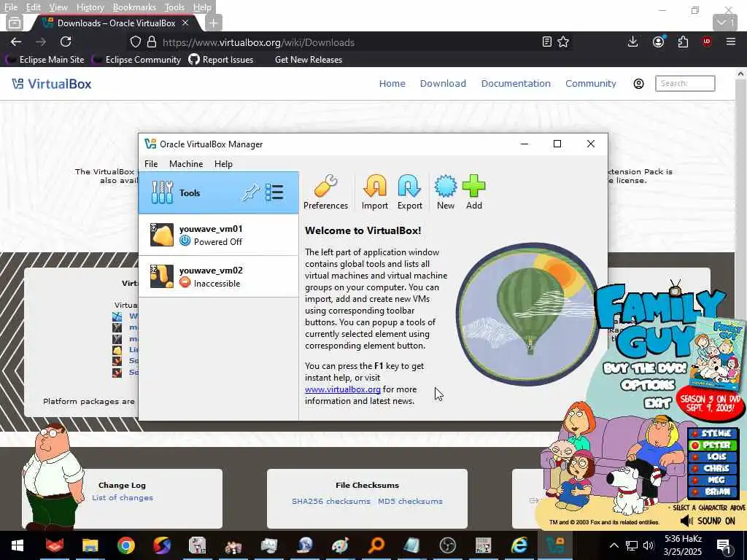Open the Firefox account icon

coord(659,42)
